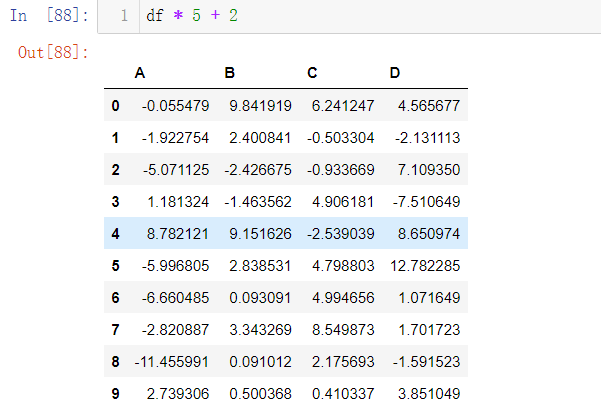The height and width of the screenshot is (410, 601).
Task: Click cell value 9.841919
Action: point(261,106)
